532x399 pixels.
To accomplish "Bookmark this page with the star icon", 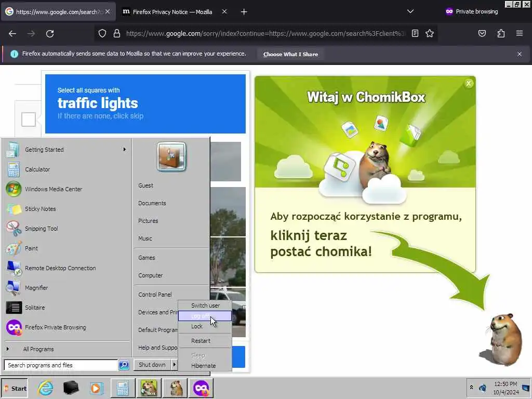I will [430, 33].
